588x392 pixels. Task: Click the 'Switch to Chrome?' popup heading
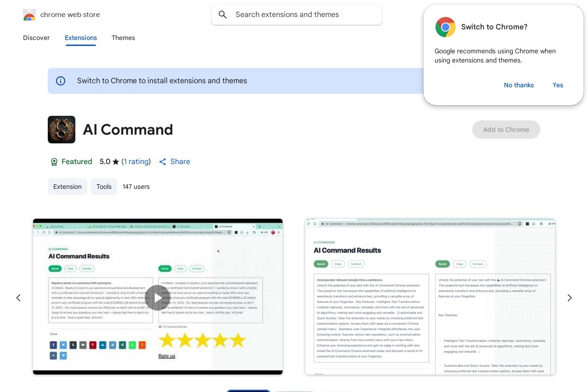click(x=494, y=27)
